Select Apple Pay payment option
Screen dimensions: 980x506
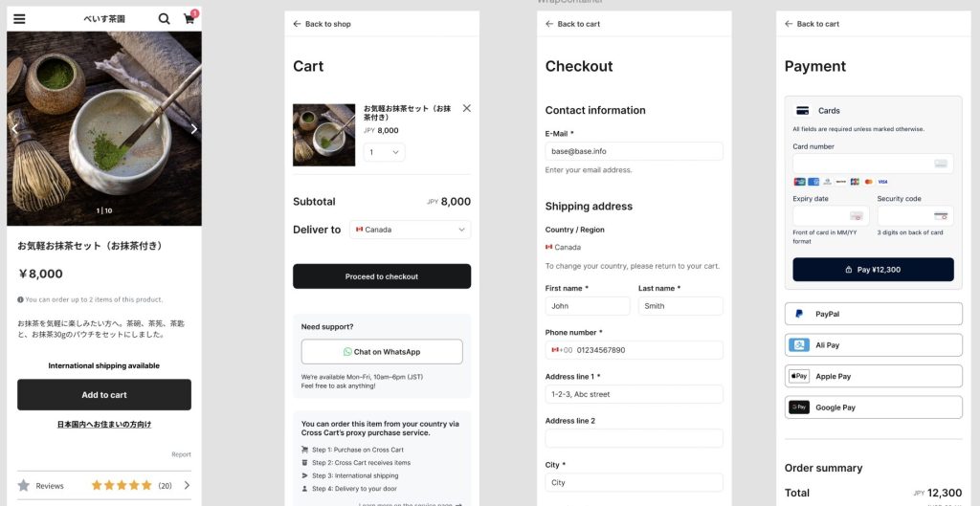pos(873,376)
